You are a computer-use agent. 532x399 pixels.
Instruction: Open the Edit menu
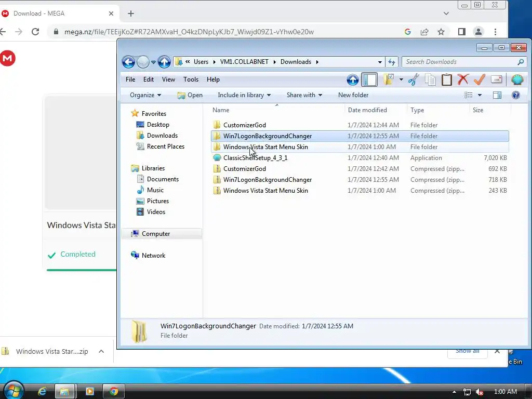click(x=148, y=79)
